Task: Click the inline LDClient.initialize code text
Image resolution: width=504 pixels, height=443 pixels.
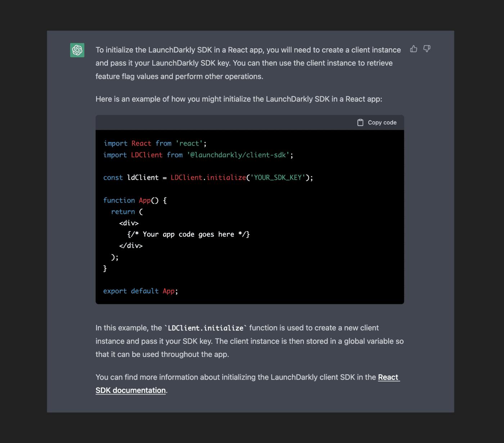Action: tap(206, 328)
